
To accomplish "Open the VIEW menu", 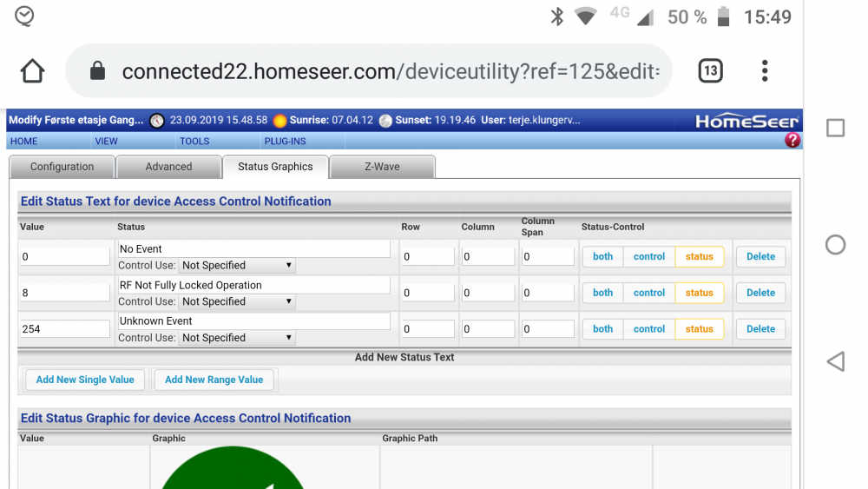I will [106, 142].
